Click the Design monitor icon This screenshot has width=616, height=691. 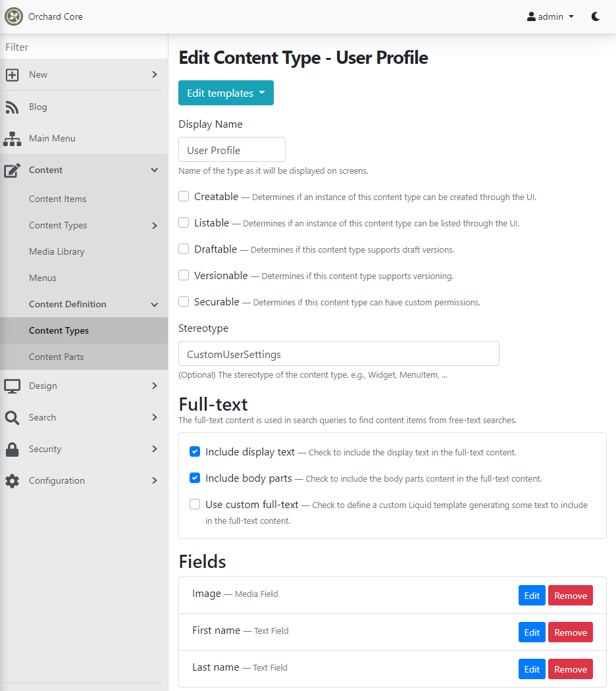[13, 386]
